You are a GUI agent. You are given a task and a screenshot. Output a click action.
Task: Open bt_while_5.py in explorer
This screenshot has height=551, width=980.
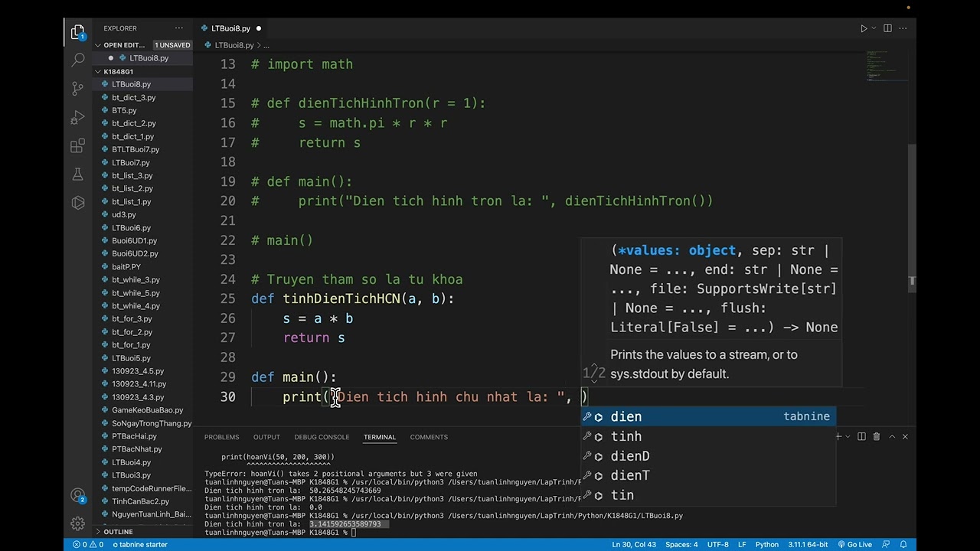click(x=136, y=292)
